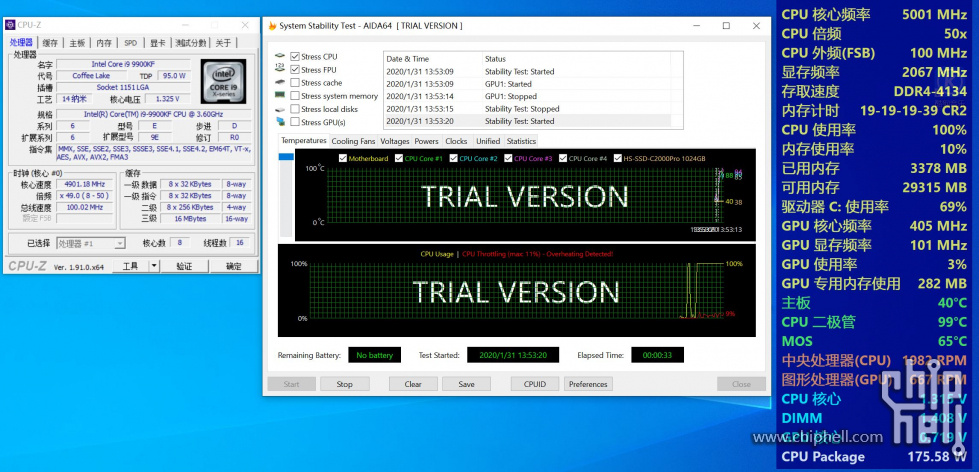
Task: Click the 验证 button in CPU-Z
Action: coord(184,267)
